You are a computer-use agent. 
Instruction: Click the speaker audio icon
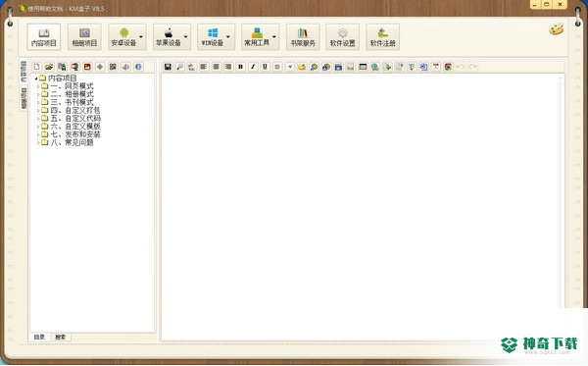(x=125, y=67)
